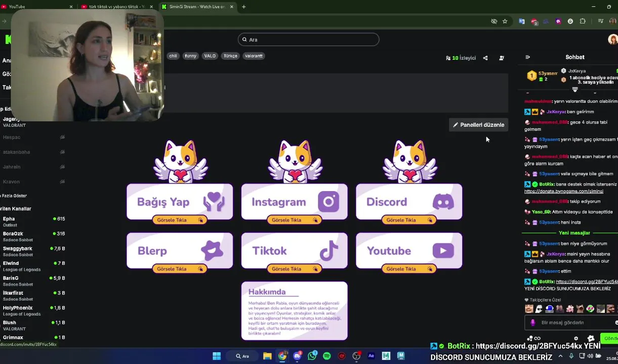Click the icon right of share
The height and width of the screenshot is (364, 618).
502,58
